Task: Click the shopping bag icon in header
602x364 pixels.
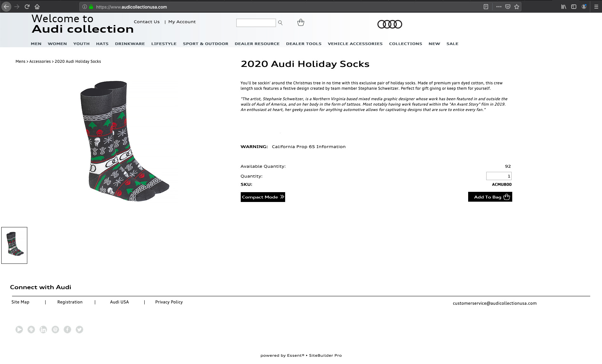Action: coord(301,23)
